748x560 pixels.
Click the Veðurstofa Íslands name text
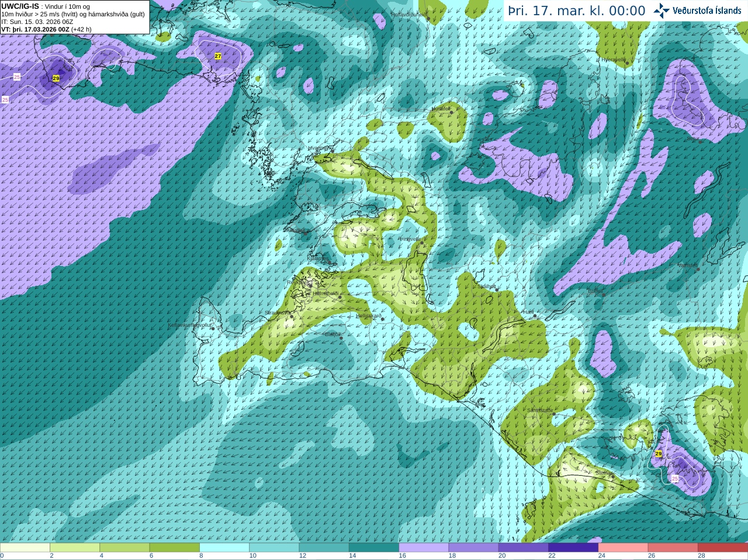(707, 11)
